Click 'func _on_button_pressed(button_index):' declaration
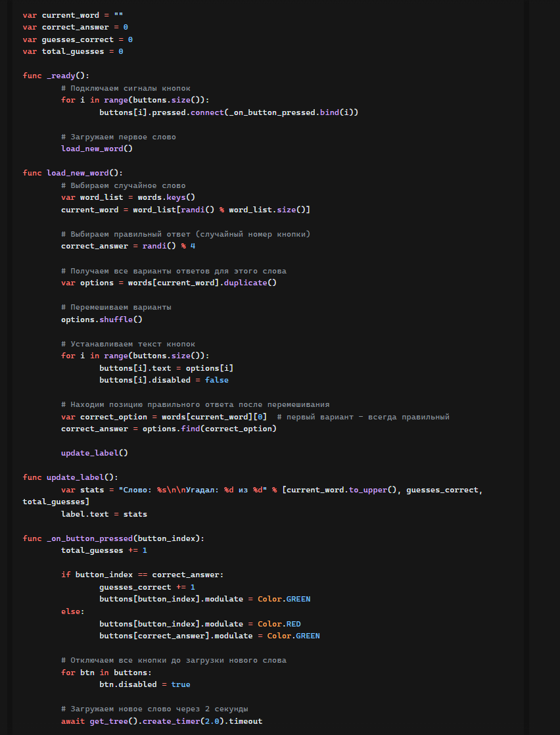 [114, 539]
